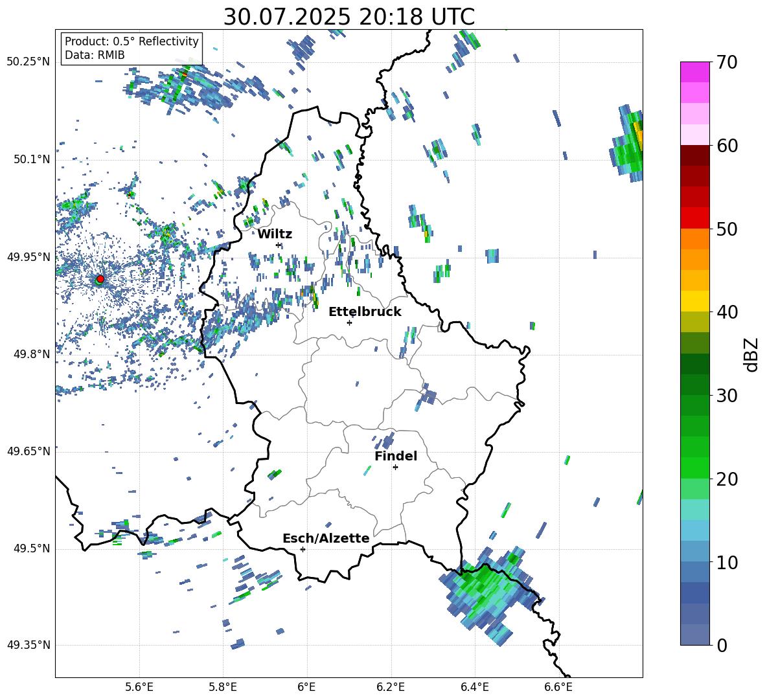Click the 49.65°N latitude label
This screenshot has height=700, width=767.
29,451
